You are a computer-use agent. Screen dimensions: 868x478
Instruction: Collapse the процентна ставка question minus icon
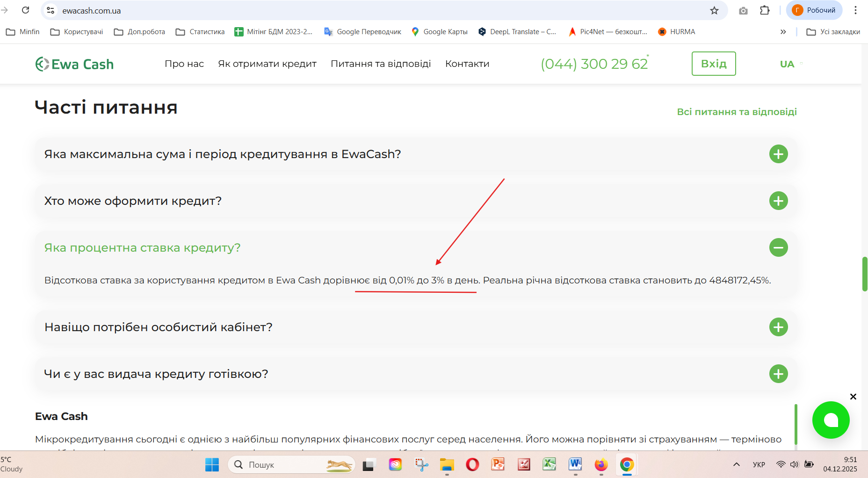[779, 247]
